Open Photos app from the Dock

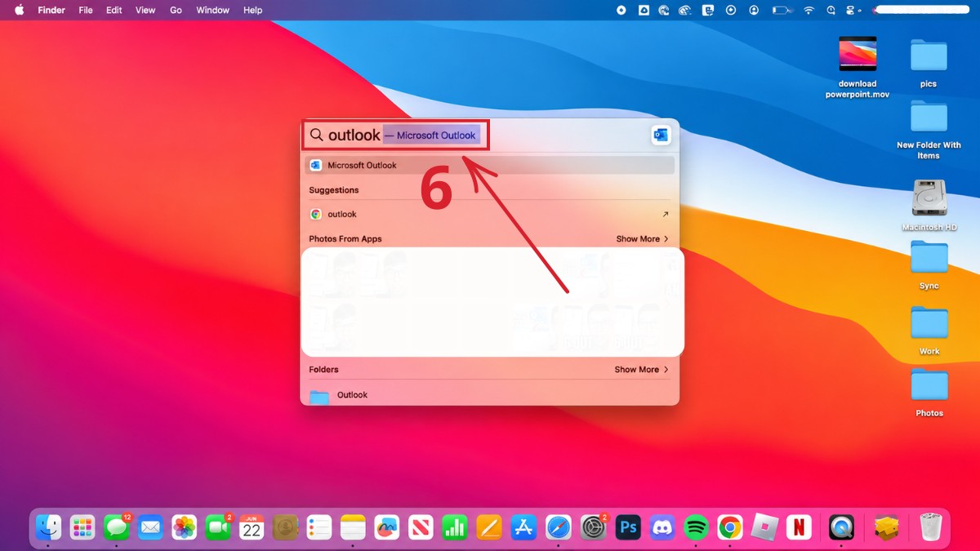(185, 527)
